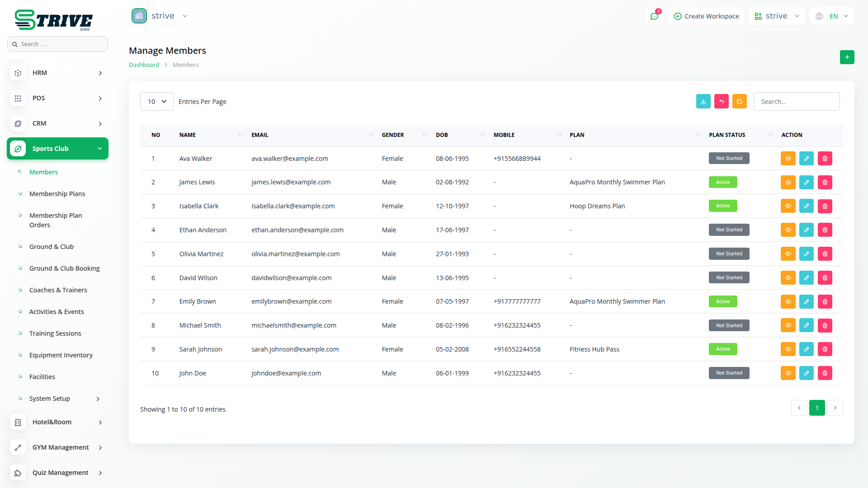Viewport: 868px width, 488px height.
Task: View Michael Smith details with the eye icon
Action: click(x=788, y=325)
